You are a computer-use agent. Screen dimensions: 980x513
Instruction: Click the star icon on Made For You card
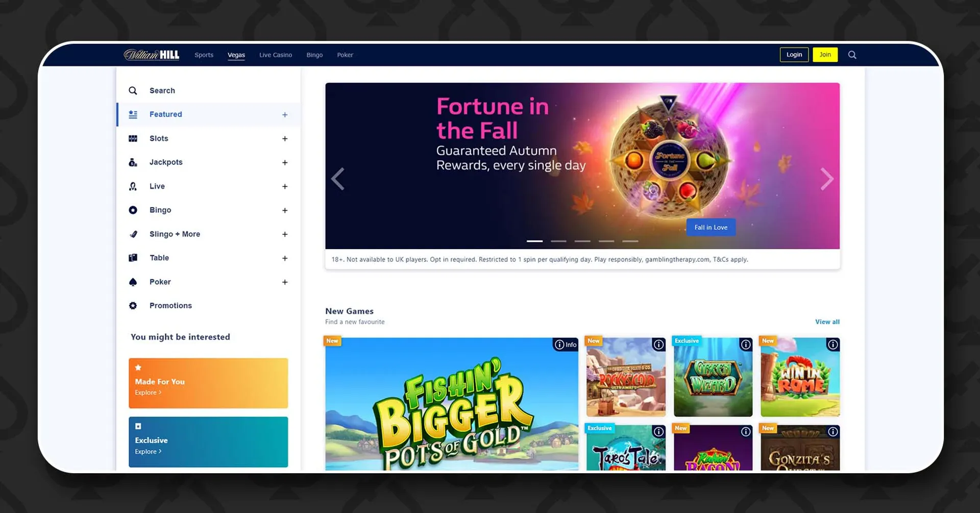(138, 368)
